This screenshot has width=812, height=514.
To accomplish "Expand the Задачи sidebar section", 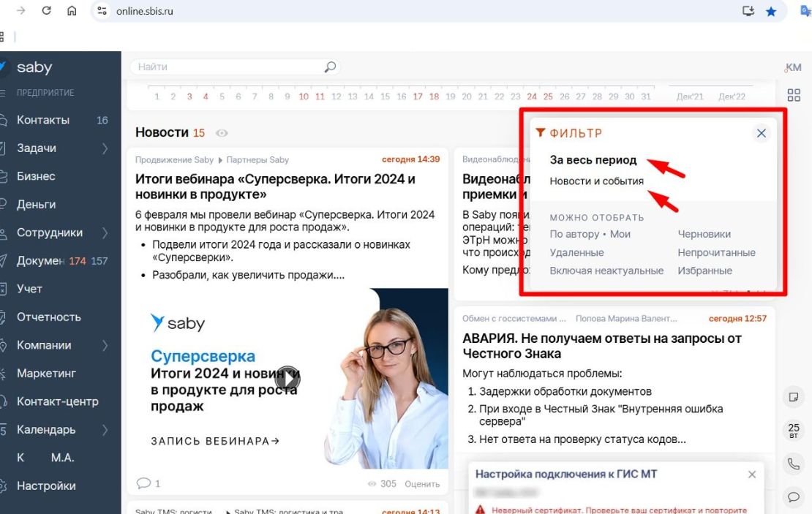I will point(105,148).
